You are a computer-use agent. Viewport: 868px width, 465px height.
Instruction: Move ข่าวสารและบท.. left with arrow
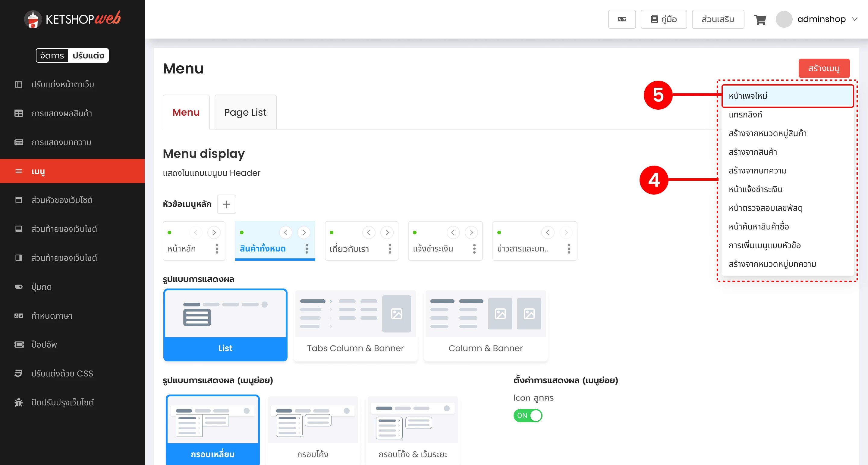tap(548, 232)
